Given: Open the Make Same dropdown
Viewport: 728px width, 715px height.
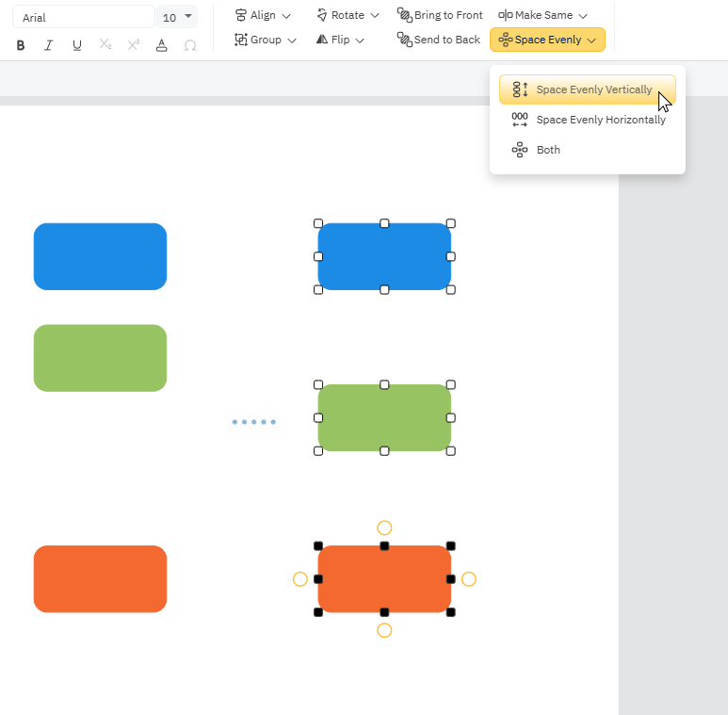Looking at the screenshot, I should coord(543,15).
